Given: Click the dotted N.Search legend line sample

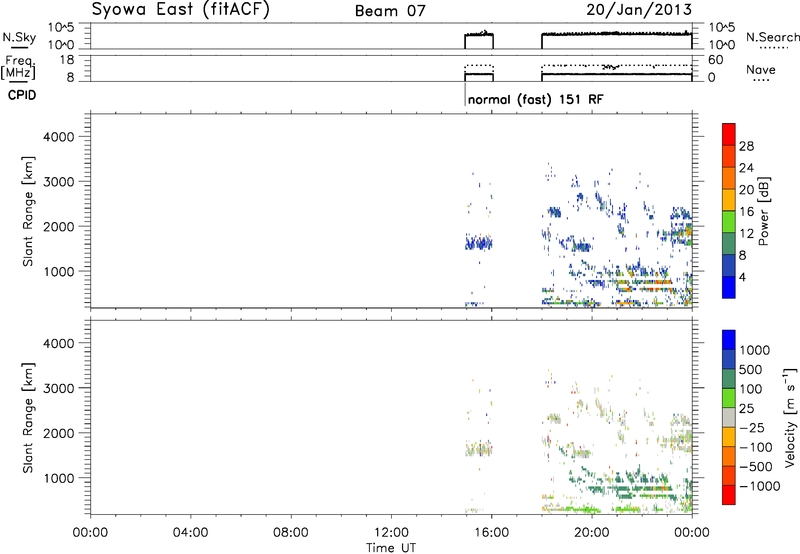Looking at the screenshot, I should [x=773, y=47].
